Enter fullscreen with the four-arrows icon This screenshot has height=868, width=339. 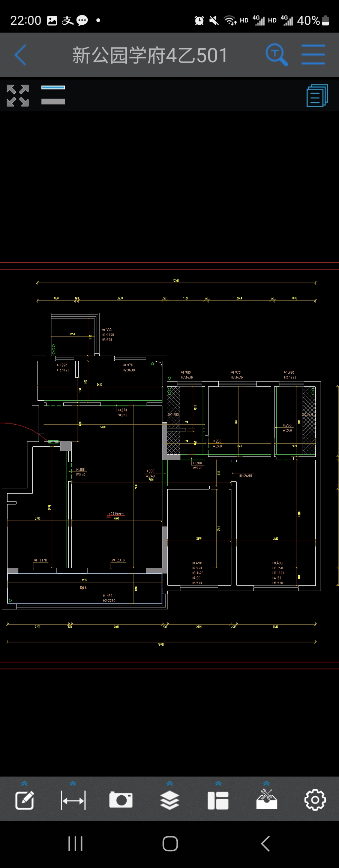18,95
